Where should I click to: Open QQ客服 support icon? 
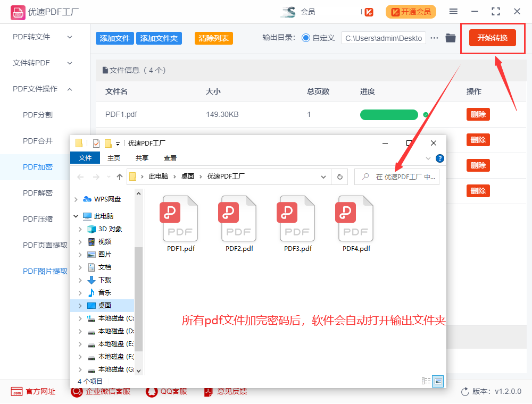pos(151,391)
